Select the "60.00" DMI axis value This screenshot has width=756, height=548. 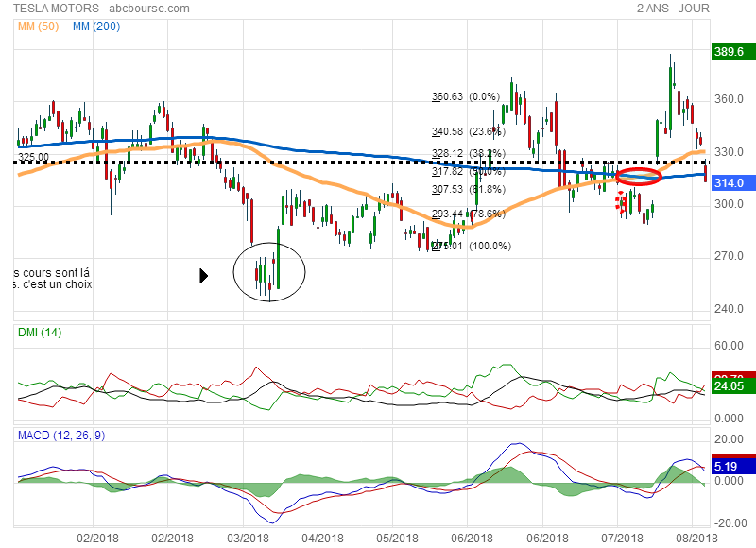(729, 346)
